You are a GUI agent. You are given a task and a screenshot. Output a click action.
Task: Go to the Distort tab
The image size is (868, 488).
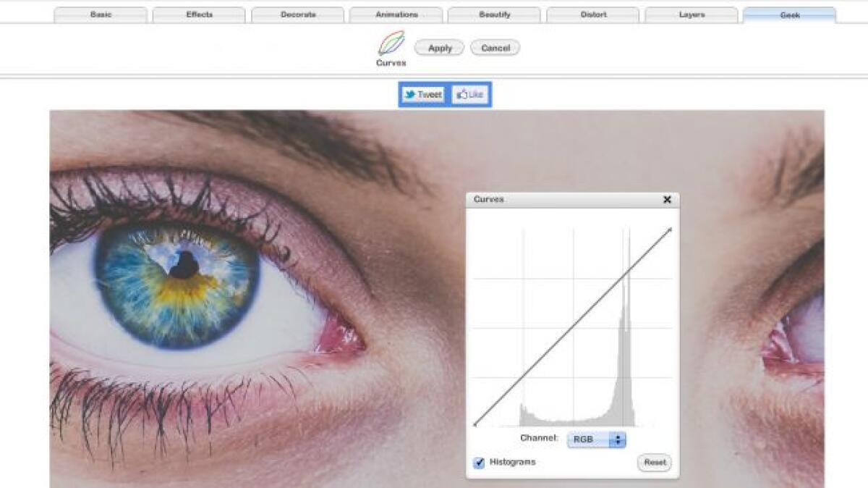click(595, 14)
